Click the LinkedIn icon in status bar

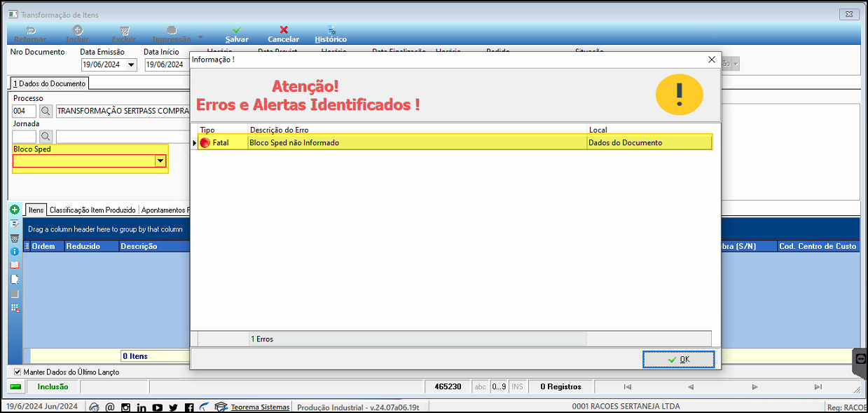[x=142, y=407]
